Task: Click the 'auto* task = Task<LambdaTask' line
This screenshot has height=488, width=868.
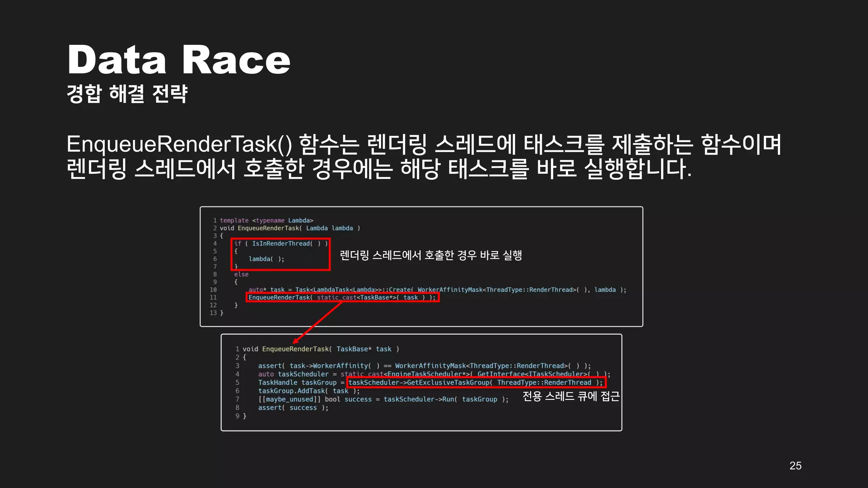Action: 437,290
